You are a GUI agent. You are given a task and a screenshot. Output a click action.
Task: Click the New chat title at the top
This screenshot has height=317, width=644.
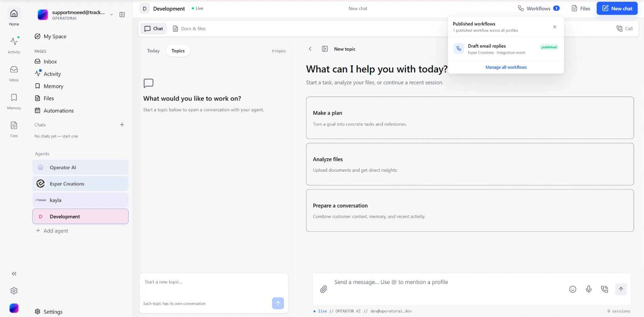pyautogui.click(x=358, y=8)
